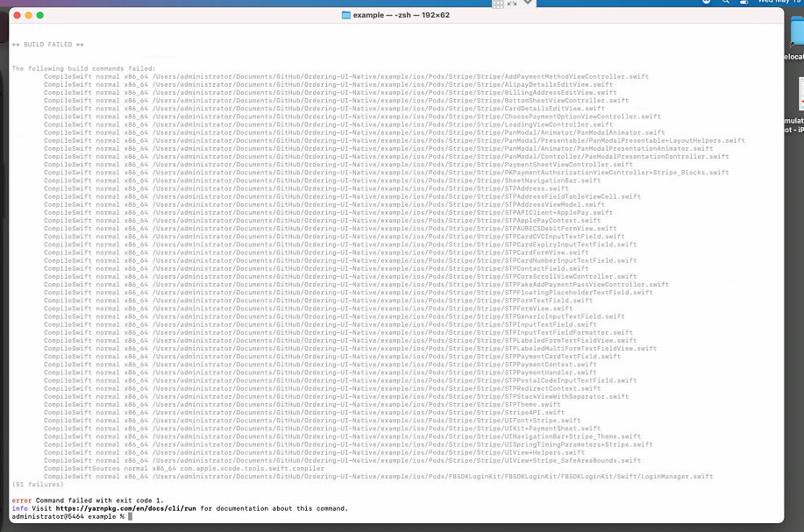The width and height of the screenshot is (804, 532).
Task: Minimize the terminal with the yellow button
Action: (29, 16)
